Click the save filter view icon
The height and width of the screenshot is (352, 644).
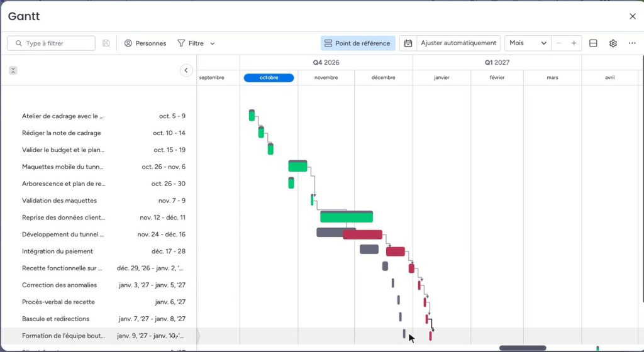[106, 43]
